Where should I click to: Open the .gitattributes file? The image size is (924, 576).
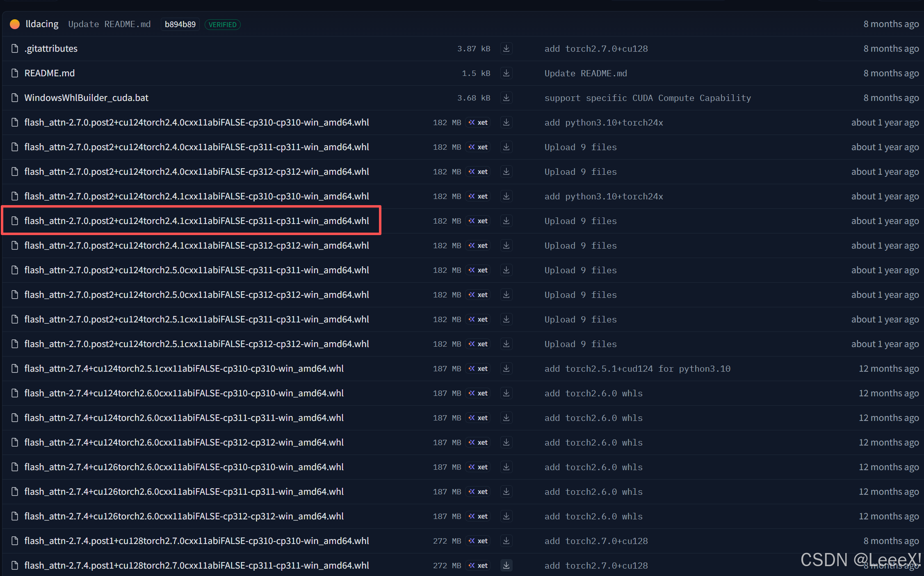coord(51,48)
